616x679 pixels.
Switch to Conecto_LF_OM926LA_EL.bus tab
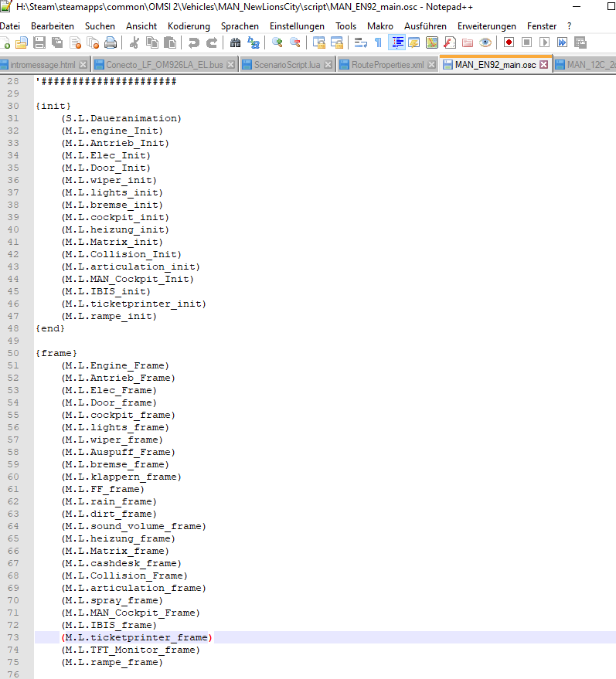(164, 64)
